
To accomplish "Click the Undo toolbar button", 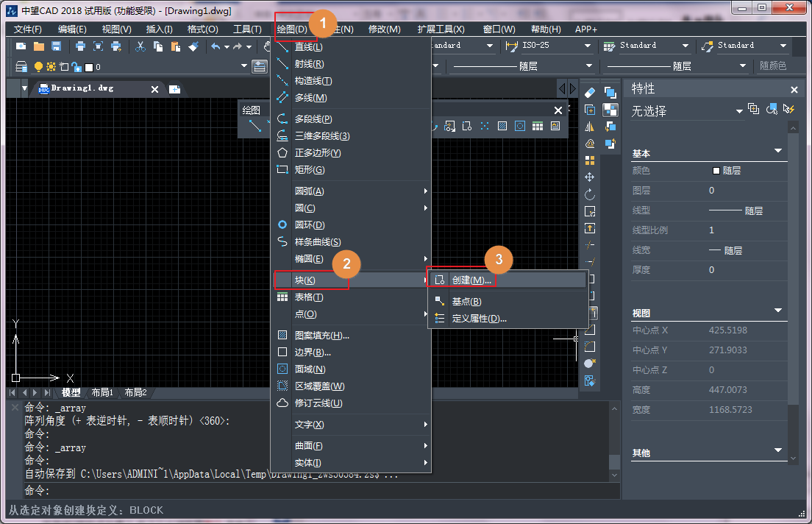I will click(x=215, y=46).
